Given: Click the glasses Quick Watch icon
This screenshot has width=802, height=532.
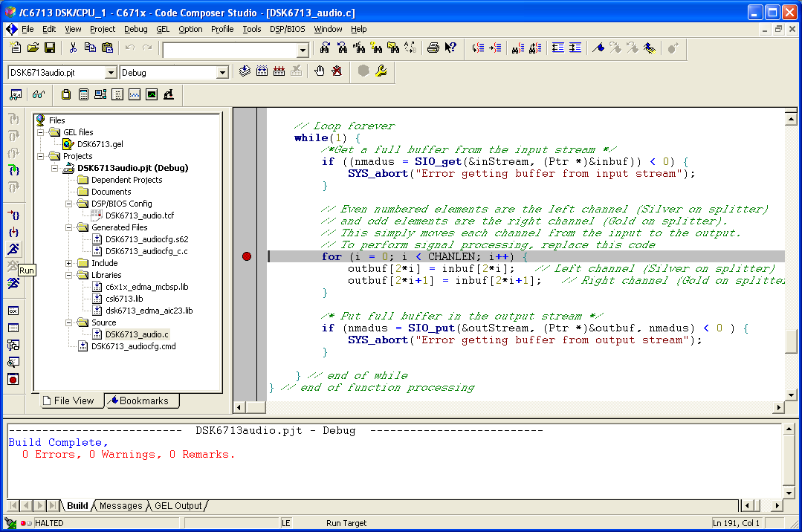Looking at the screenshot, I should click(x=38, y=94).
